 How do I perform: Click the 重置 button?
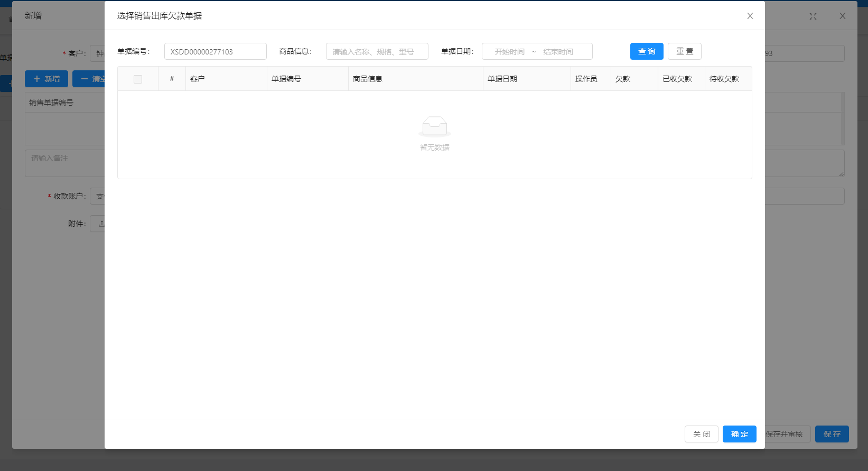[685, 51]
